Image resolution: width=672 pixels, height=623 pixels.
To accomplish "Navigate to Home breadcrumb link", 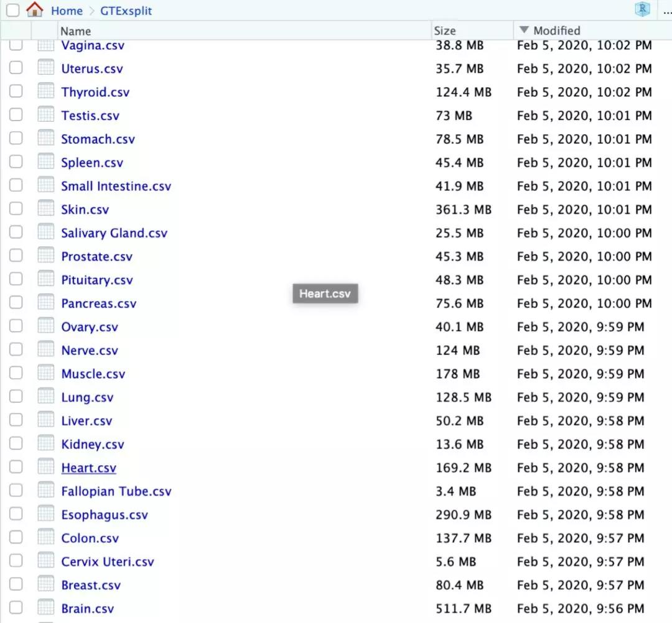I will [67, 11].
